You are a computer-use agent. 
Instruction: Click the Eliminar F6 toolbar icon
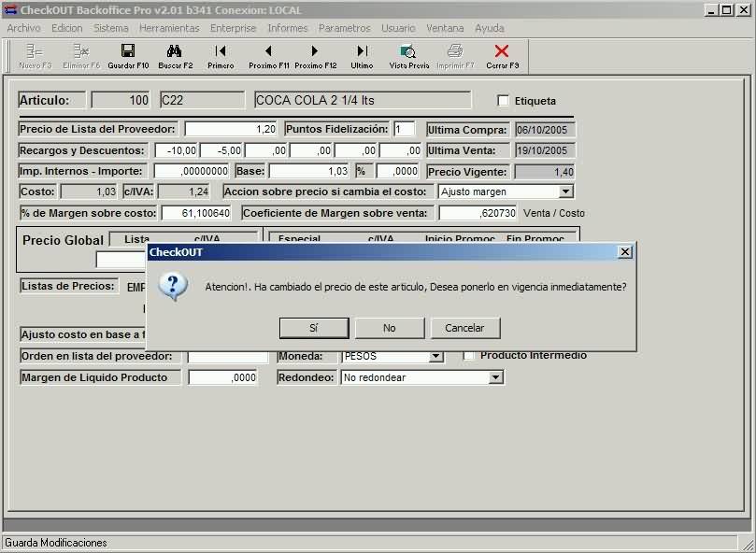tap(81, 50)
